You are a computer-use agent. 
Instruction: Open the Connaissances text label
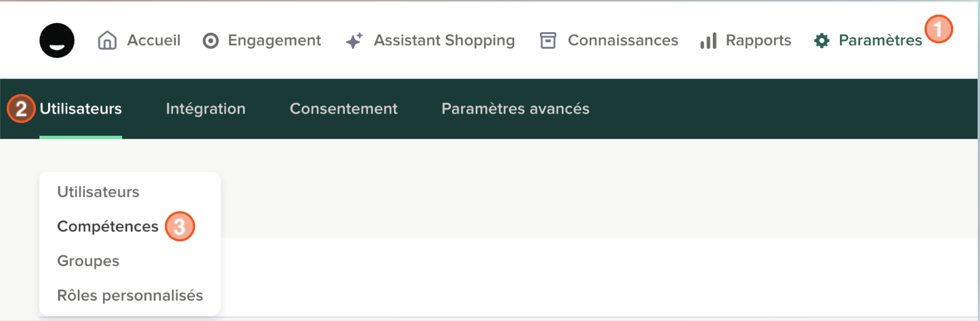point(623,41)
